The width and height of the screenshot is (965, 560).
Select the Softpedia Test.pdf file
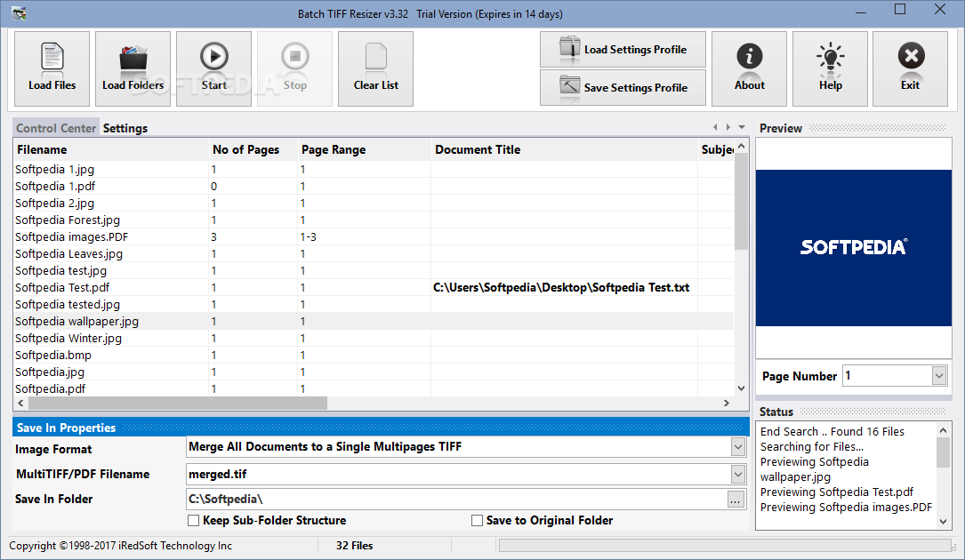click(x=374, y=287)
